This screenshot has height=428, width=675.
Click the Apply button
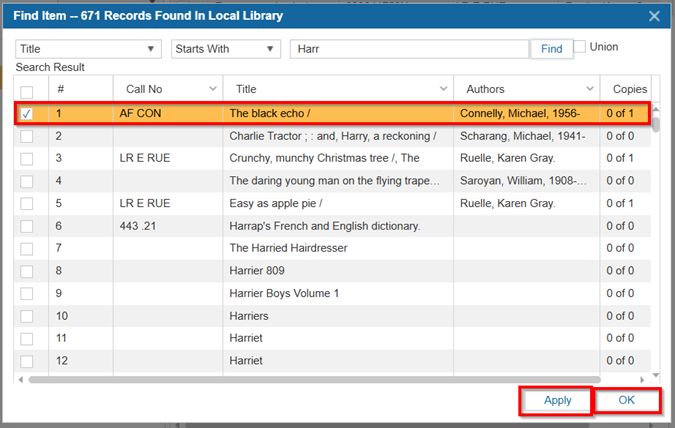click(x=557, y=400)
